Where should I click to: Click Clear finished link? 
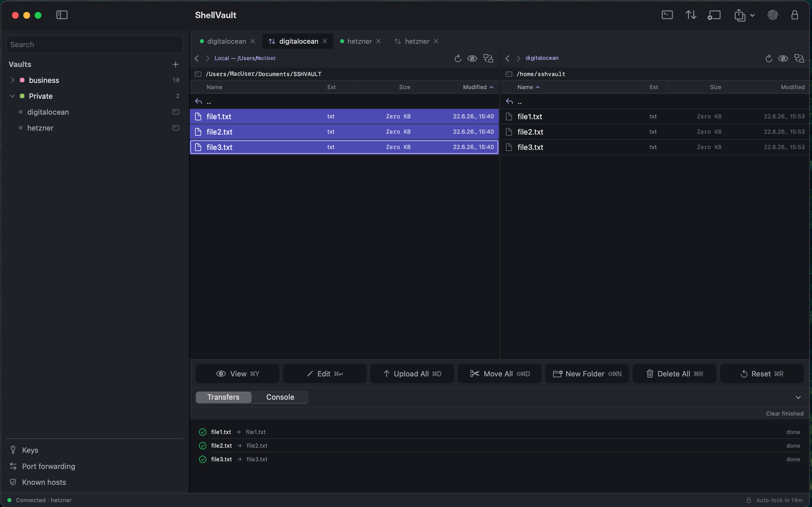click(784, 413)
